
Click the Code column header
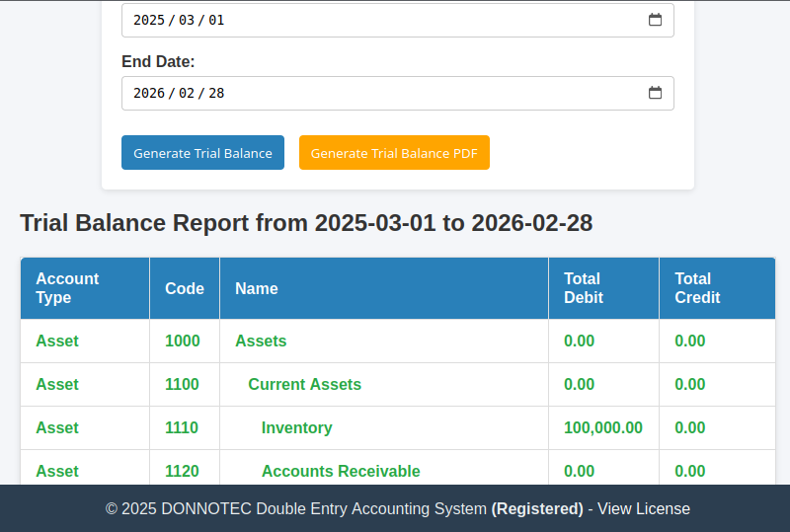point(185,288)
